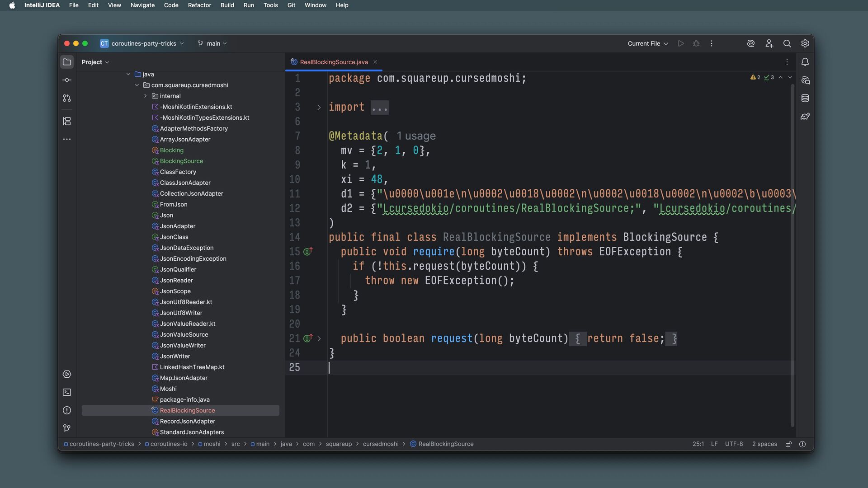868x488 pixels.
Task: Click the Debug bug icon in the toolbar
Action: point(696,43)
